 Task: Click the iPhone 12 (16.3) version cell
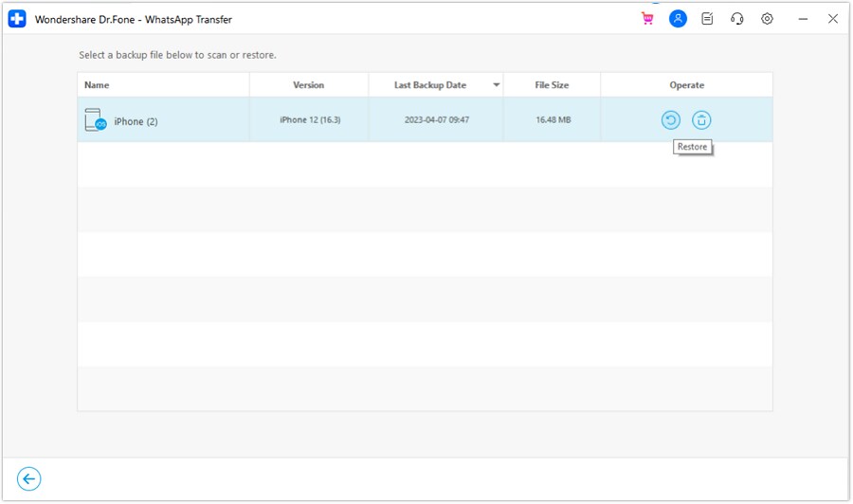pyautogui.click(x=310, y=119)
